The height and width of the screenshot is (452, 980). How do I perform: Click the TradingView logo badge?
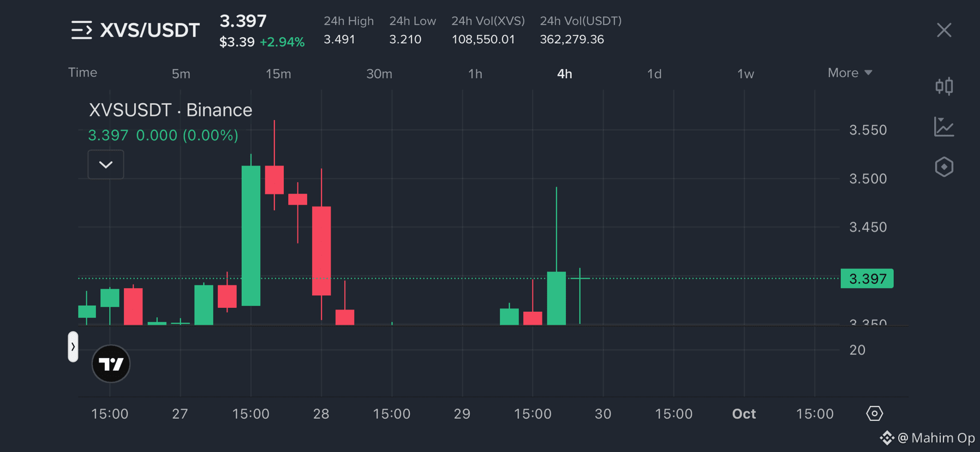[111, 364]
